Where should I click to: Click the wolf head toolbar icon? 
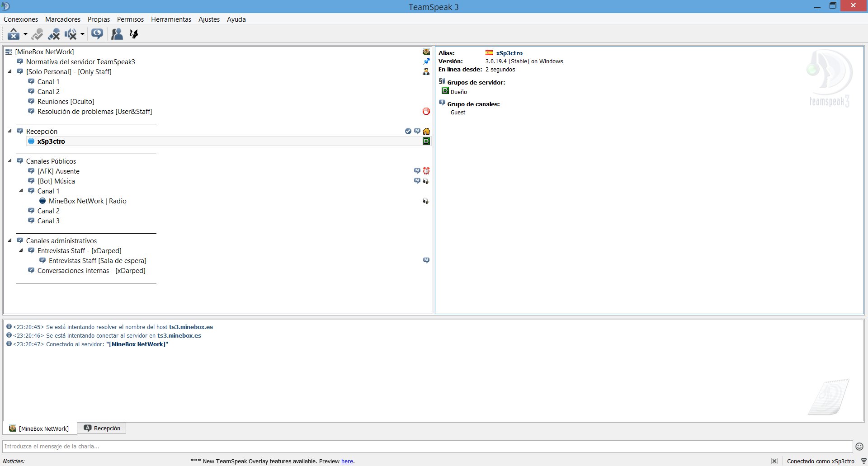coord(134,34)
